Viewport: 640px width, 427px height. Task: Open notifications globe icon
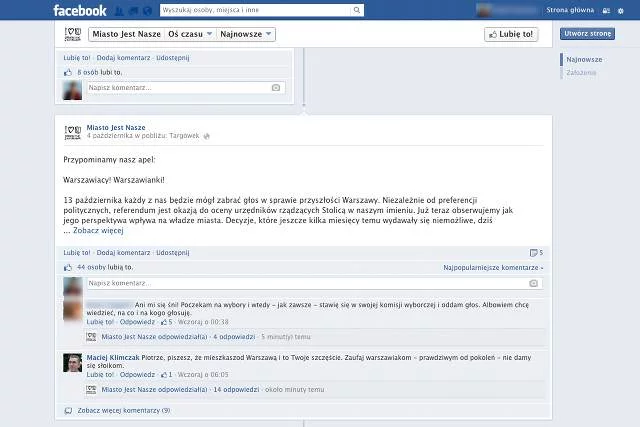tap(147, 11)
